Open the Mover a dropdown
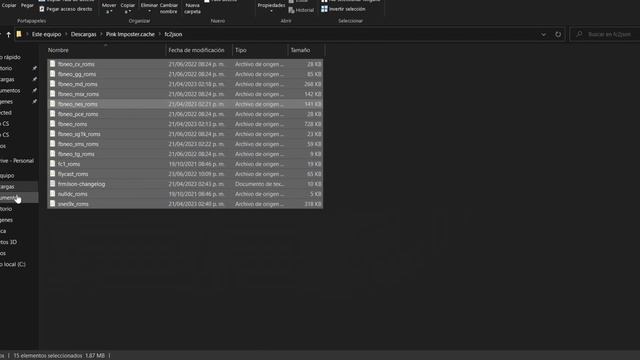Image resolution: width=640 pixels, height=360 pixels. tap(109, 8)
